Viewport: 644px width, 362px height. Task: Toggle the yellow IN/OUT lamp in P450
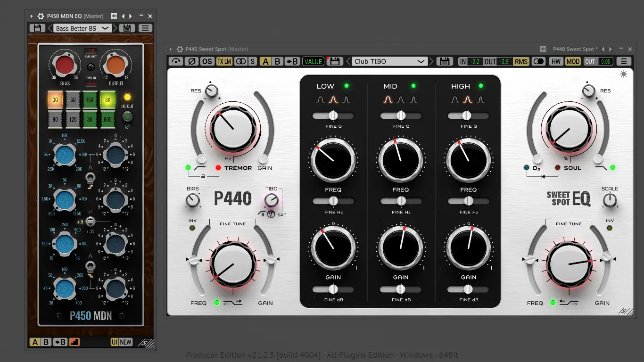coord(127,98)
